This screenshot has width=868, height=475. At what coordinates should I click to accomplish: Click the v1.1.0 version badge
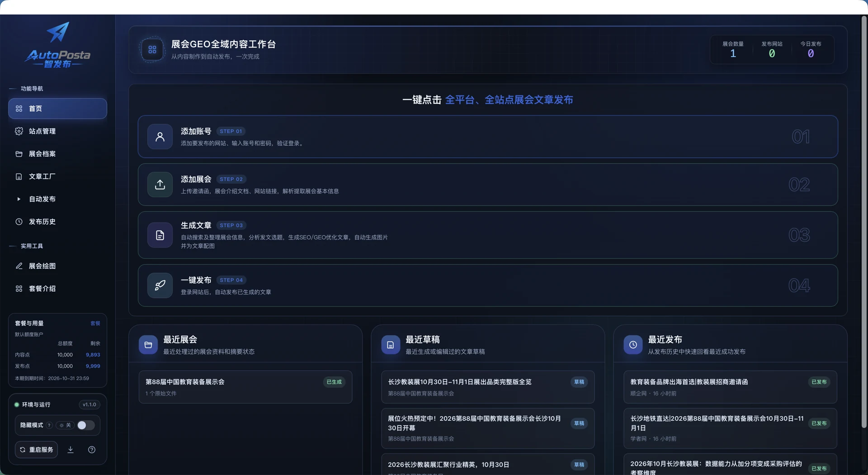[90, 404]
